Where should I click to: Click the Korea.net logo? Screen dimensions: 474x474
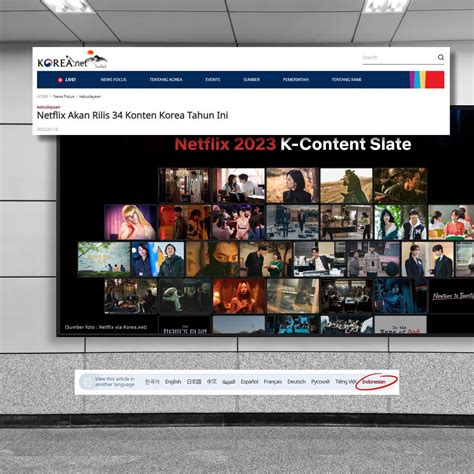point(72,60)
